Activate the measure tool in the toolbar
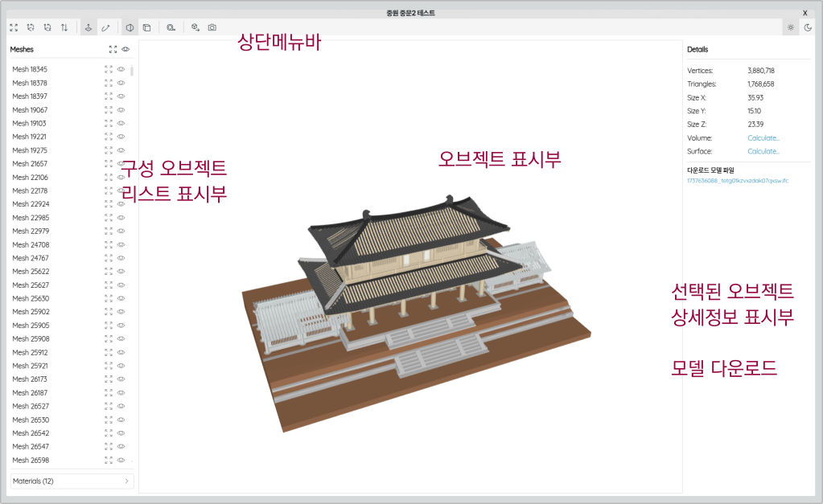 coord(171,27)
